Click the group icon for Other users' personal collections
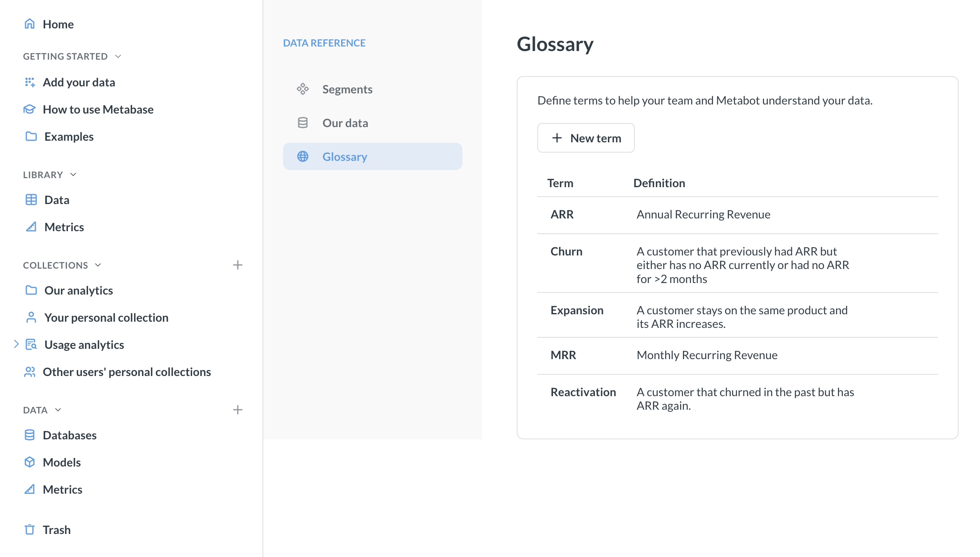980x557 pixels. pos(30,372)
